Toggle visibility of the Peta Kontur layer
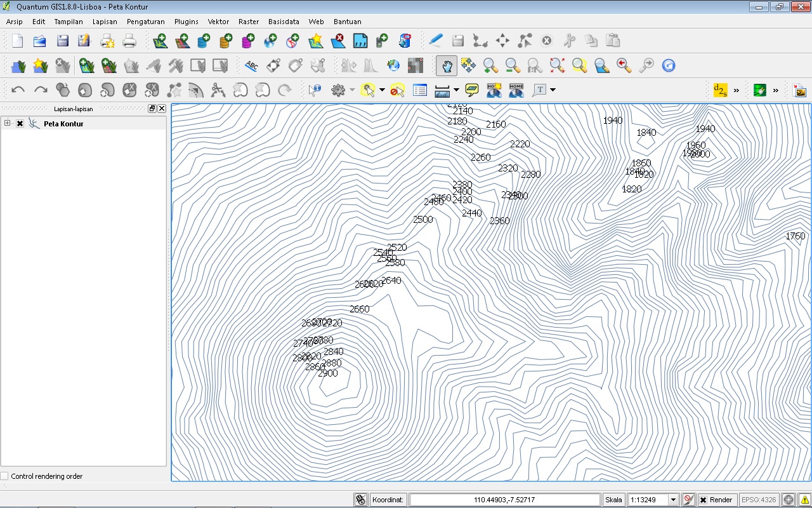Screen dimensions: 812x508 pos(18,124)
